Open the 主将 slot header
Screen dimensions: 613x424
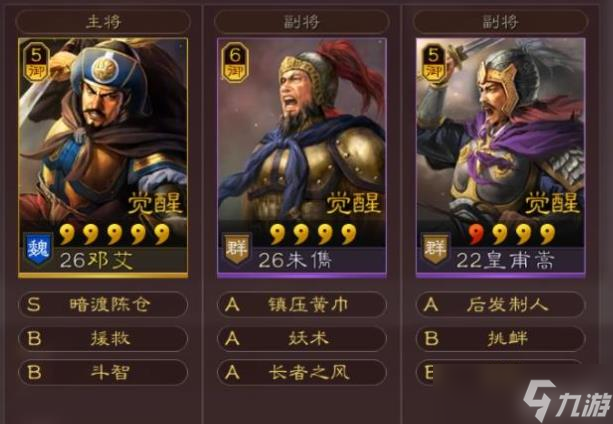click(103, 22)
